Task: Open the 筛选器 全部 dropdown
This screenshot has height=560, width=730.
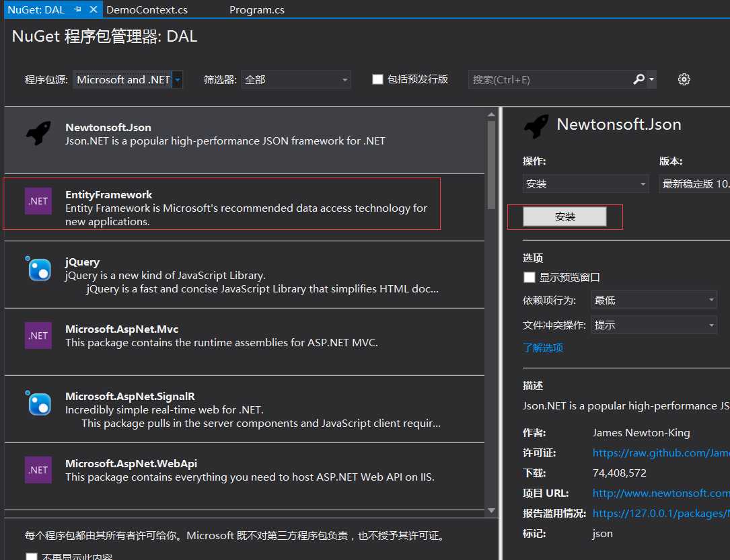Action: [x=295, y=79]
